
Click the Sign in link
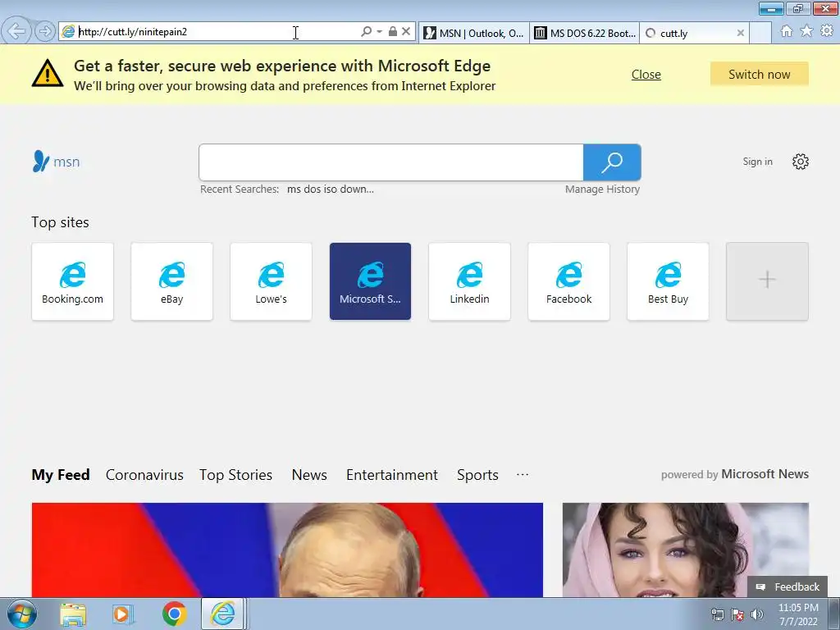[757, 162]
